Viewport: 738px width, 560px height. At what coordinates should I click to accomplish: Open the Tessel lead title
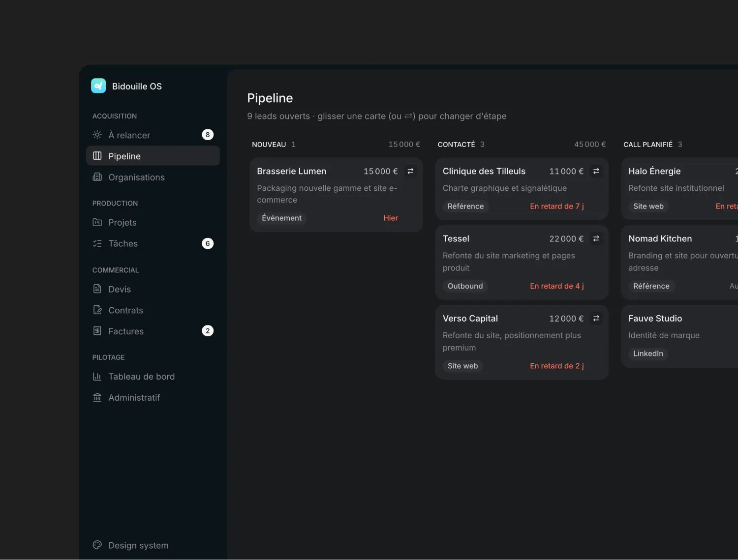pos(456,238)
